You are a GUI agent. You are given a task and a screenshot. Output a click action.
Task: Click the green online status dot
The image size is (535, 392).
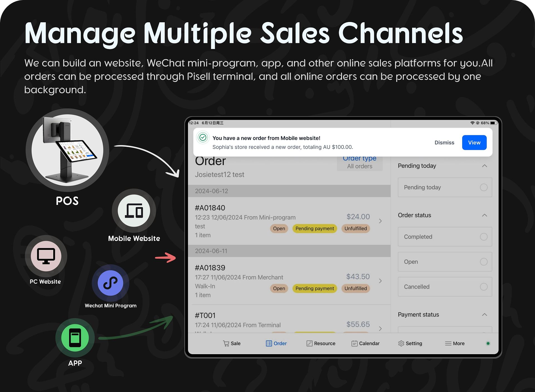488,344
